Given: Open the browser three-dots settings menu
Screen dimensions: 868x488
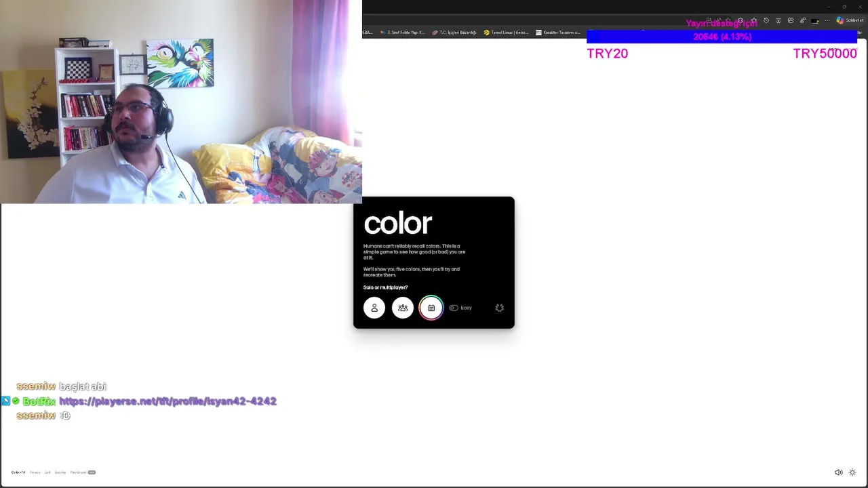Looking at the screenshot, I should (x=827, y=20).
